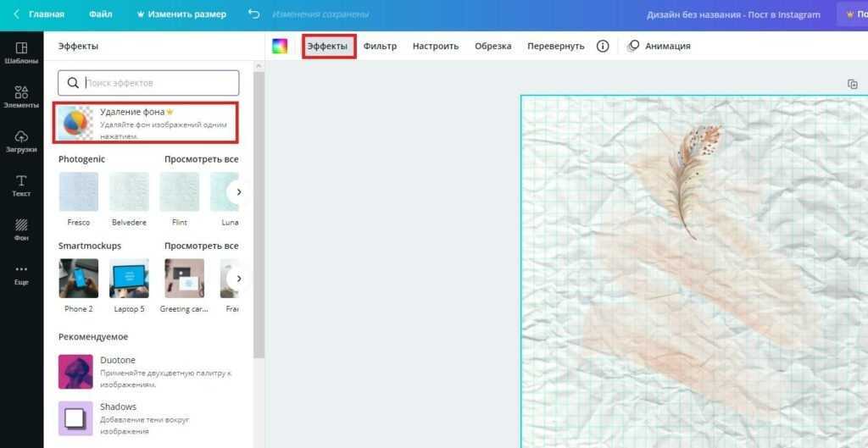
Task: Select the Удаление фона background remover
Action: tap(145, 123)
